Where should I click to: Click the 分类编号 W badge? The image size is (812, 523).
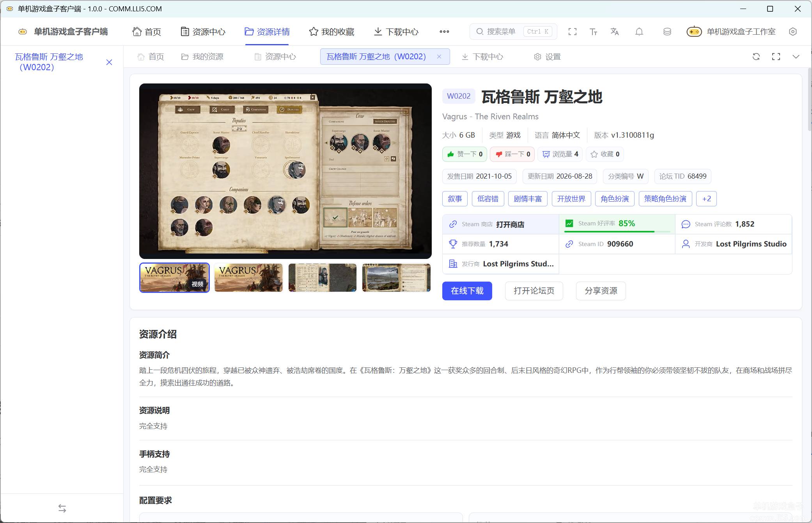point(626,176)
